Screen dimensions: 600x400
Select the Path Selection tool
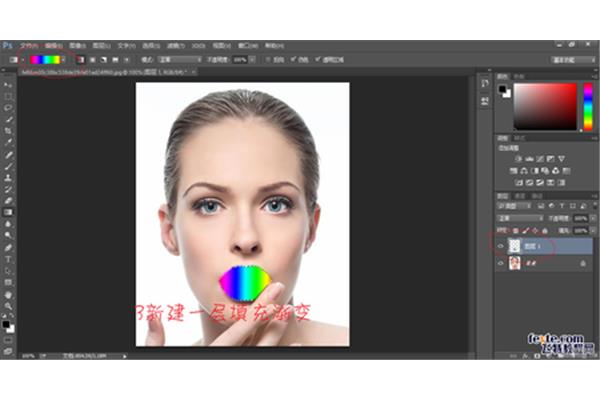point(8,271)
